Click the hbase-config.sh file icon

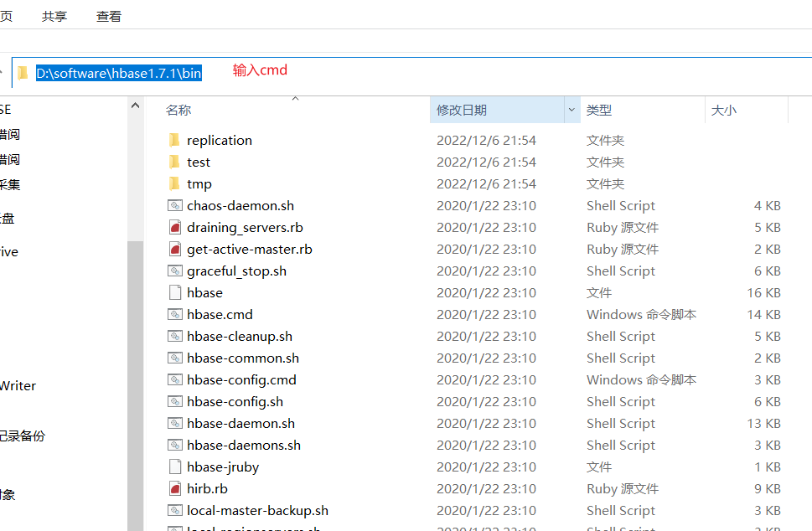pos(175,401)
